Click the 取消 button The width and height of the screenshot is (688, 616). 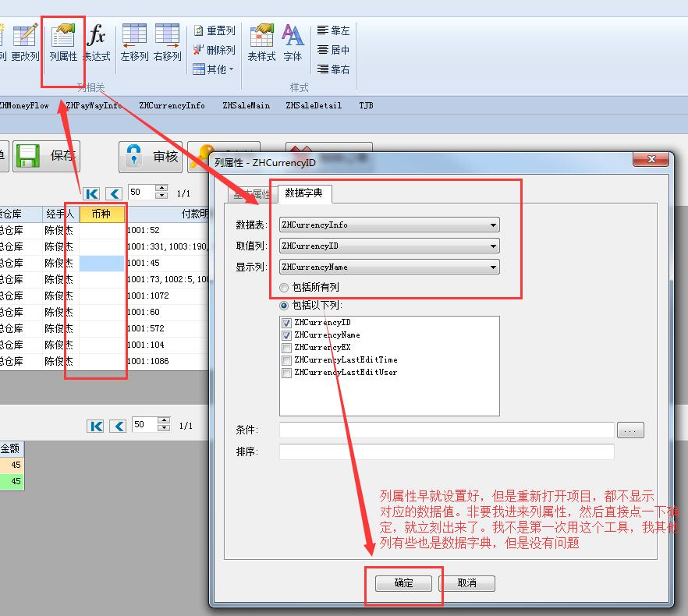pyautogui.click(x=466, y=583)
